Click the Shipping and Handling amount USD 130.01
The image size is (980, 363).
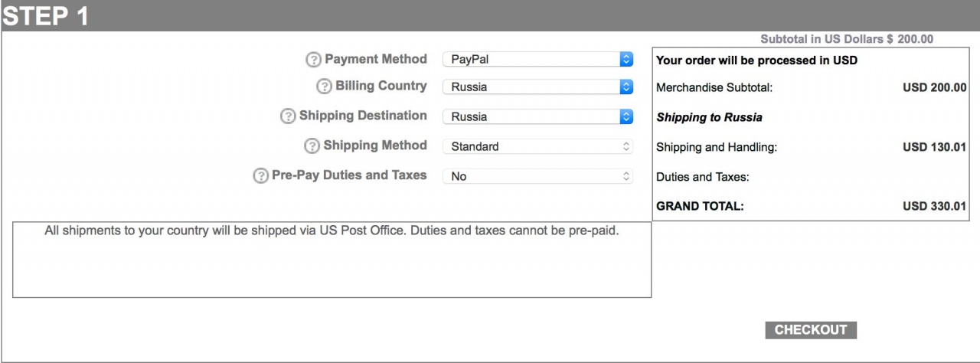[934, 147]
